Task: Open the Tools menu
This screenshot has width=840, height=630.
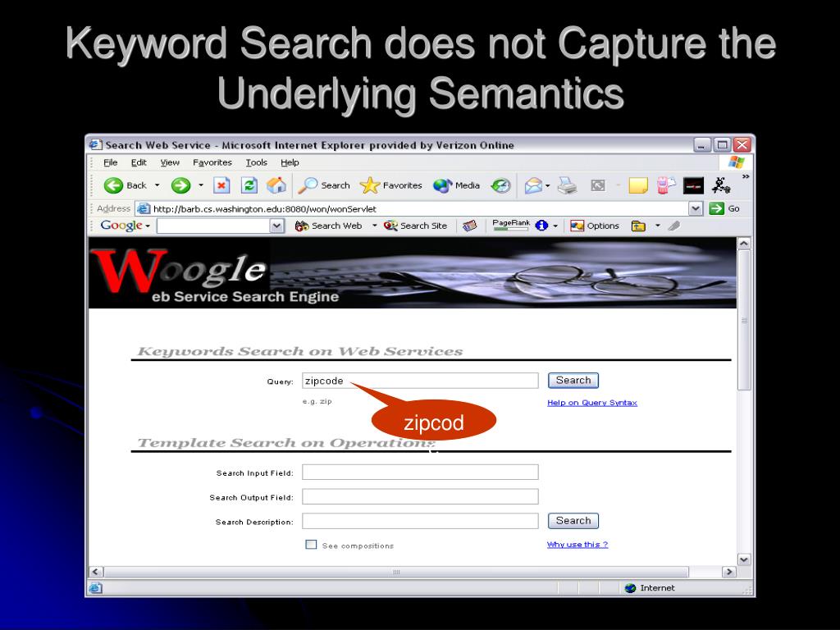Action: (256, 162)
